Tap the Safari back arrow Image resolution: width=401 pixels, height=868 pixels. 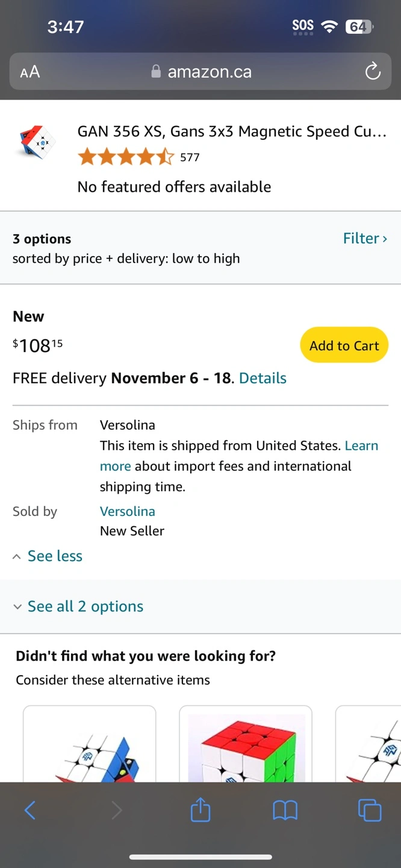click(x=30, y=810)
